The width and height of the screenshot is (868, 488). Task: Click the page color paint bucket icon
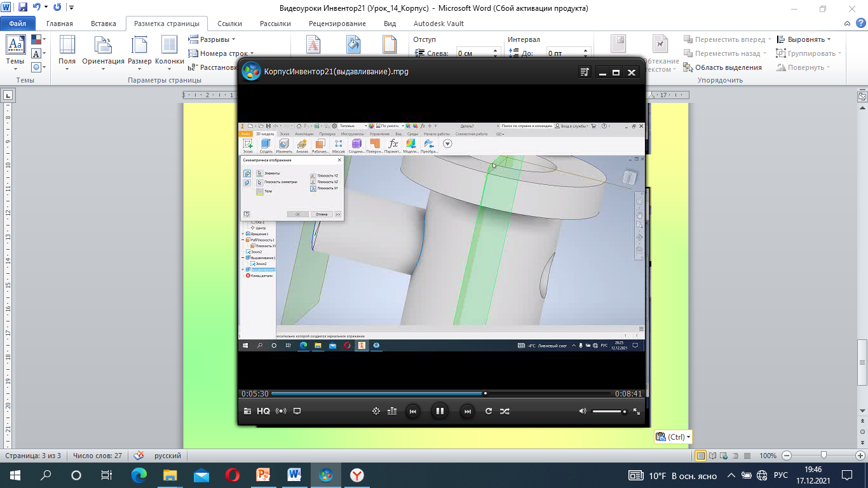tap(353, 44)
